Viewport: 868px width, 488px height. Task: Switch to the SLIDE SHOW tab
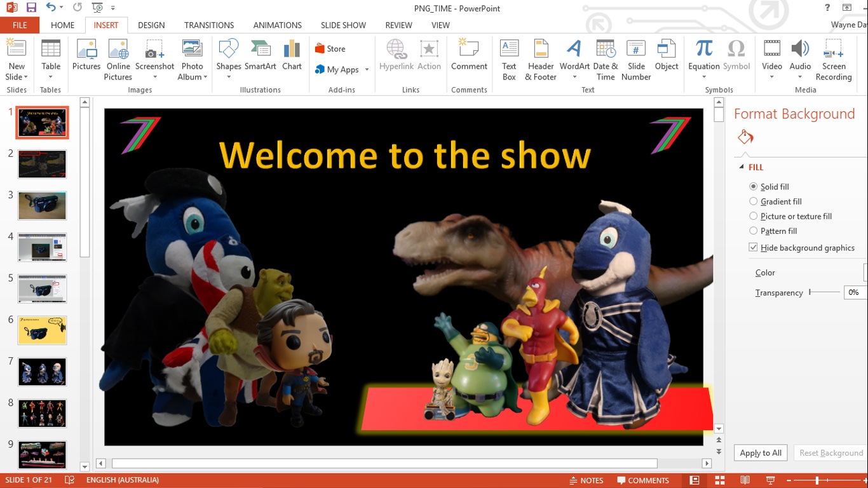[343, 25]
